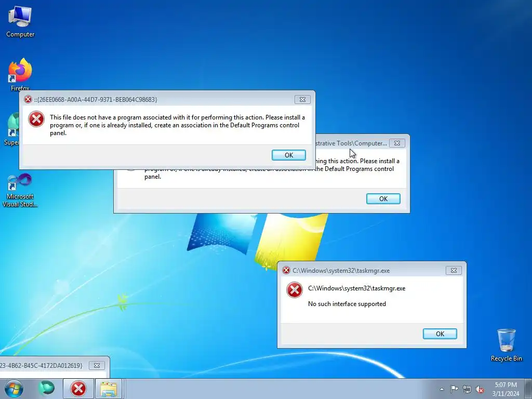Close the taskmgr.exe error dialog

click(454, 270)
